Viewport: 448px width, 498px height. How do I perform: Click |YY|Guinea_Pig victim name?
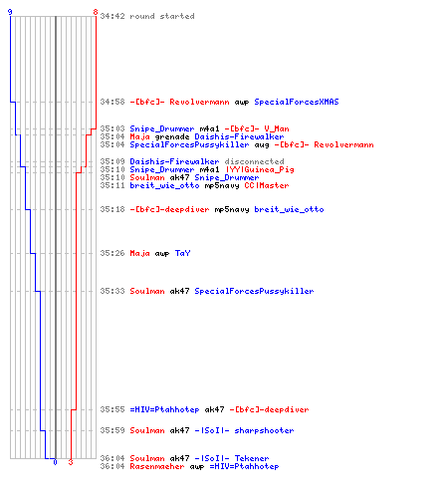click(x=260, y=169)
